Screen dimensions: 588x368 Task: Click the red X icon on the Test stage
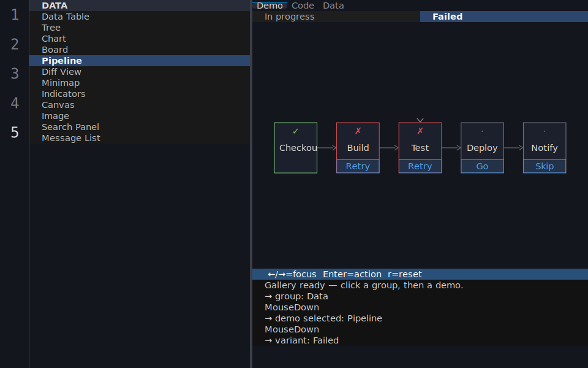tap(420, 131)
